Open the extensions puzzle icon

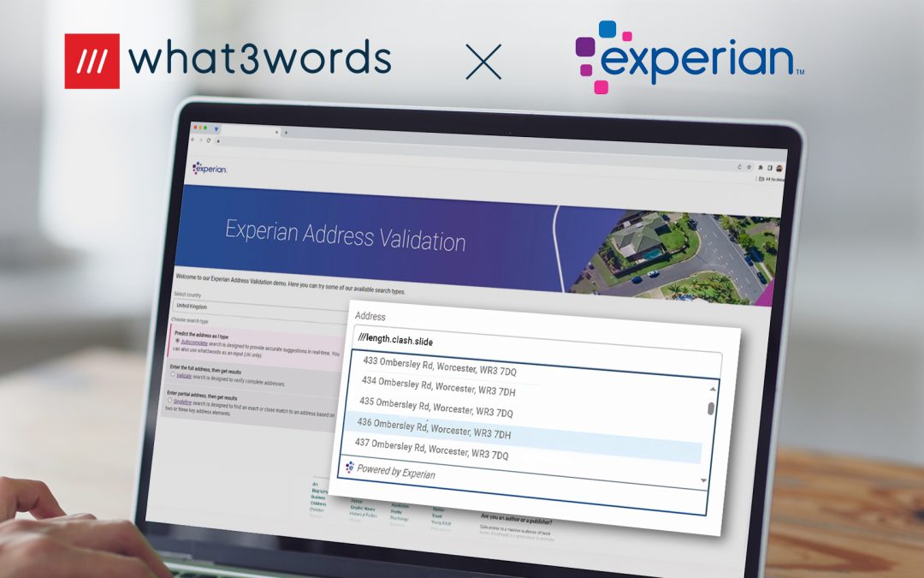click(761, 168)
